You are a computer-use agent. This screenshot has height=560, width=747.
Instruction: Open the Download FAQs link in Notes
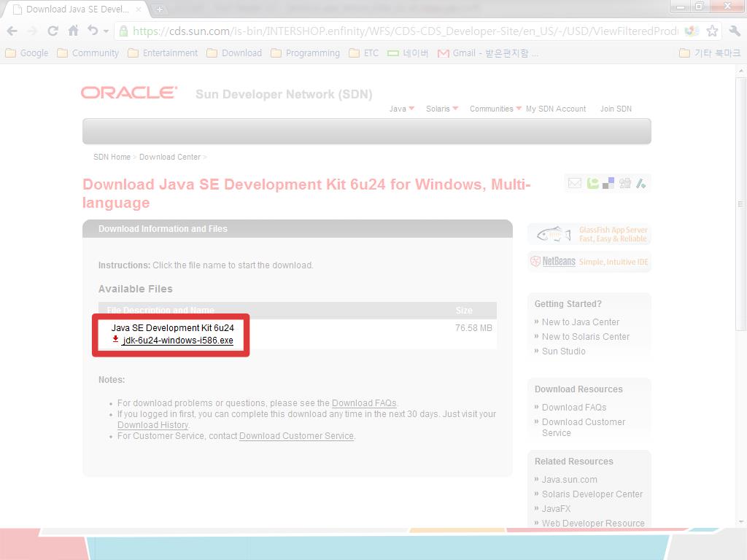tap(364, 402)
